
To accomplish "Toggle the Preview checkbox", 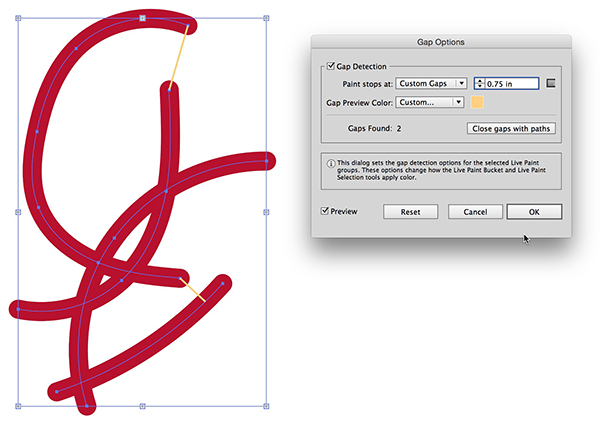I will (x=325, y=211).
